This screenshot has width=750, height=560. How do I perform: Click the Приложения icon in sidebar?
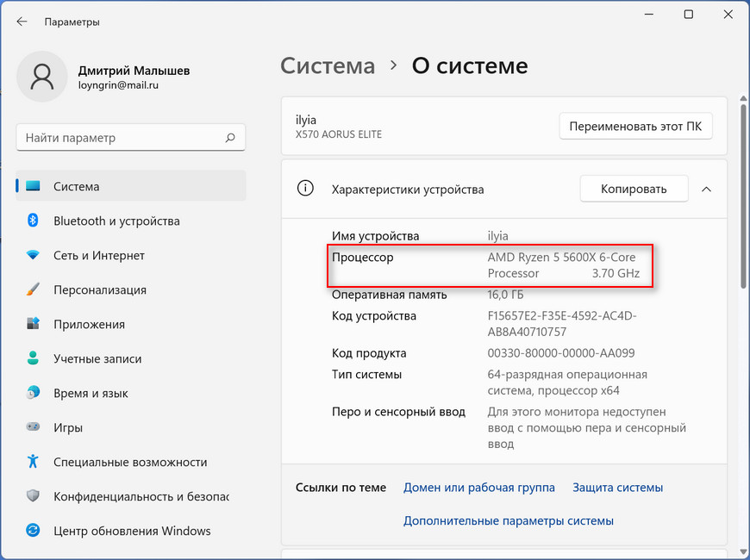pyautogui.click(x=33, y=324)
